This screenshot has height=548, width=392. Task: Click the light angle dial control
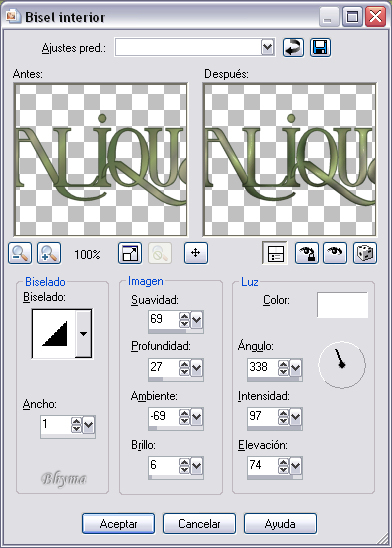(342, 365)
